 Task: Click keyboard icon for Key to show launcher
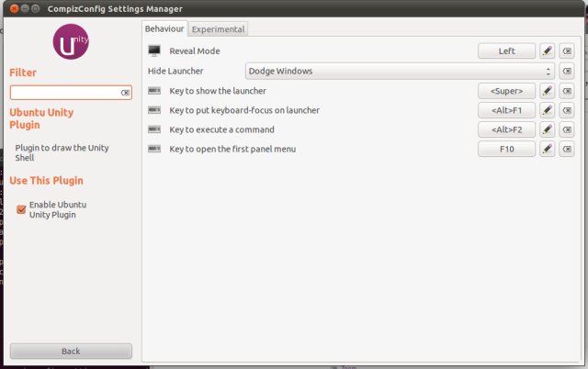[154, 91]
